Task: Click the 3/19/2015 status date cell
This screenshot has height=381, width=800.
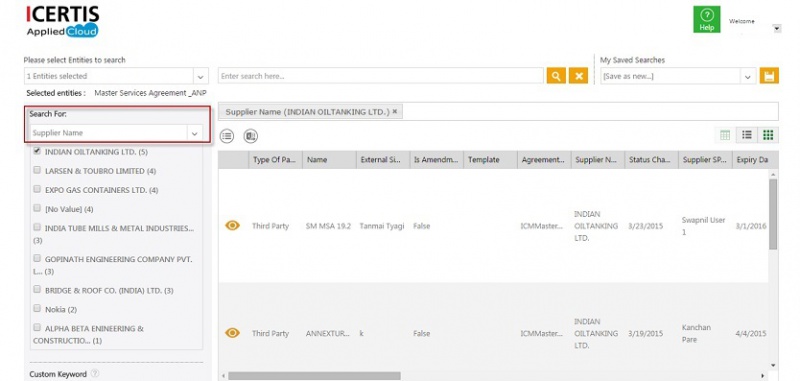Action: [646, 334]
